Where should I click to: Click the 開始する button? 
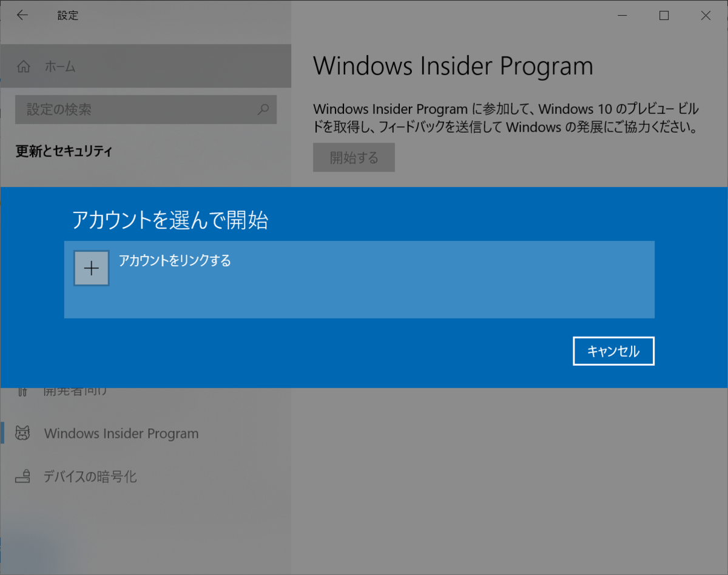point(354,158)
